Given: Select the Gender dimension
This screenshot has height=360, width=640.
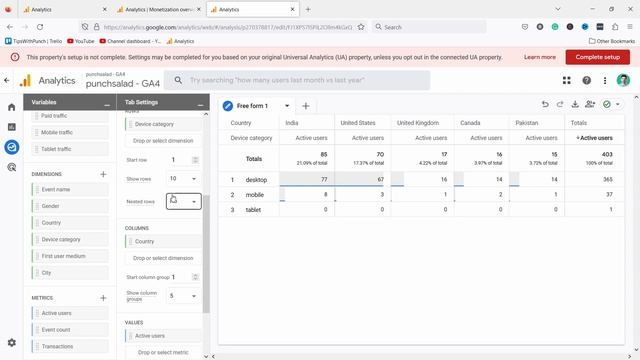Looking at the screenshot, I should 70,207.
